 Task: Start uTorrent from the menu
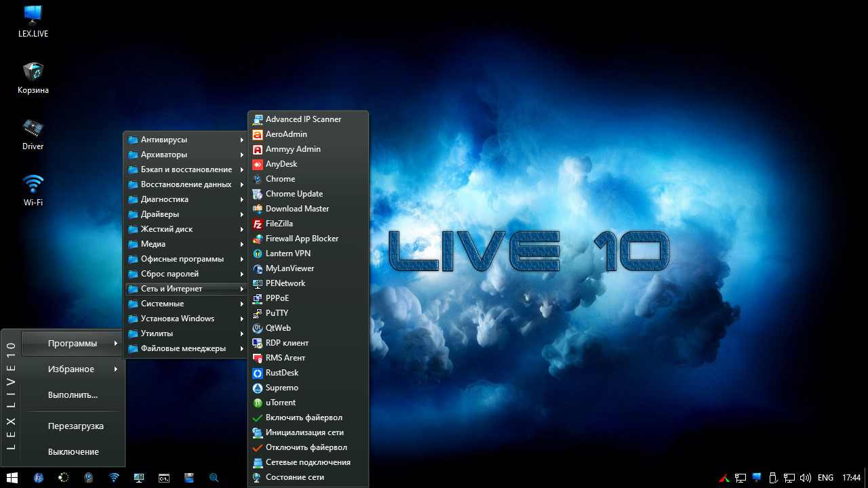pos(280,403)
